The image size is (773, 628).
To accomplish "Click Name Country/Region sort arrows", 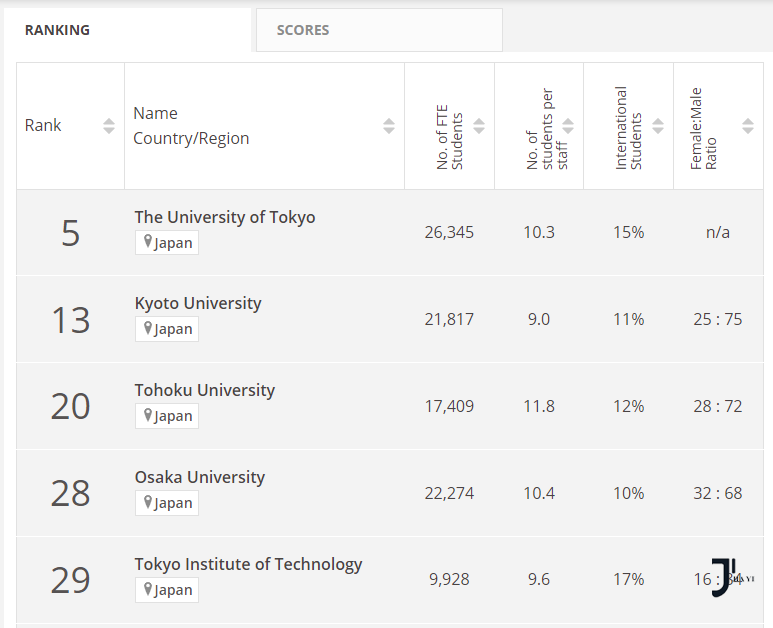I will pos(389,126).
